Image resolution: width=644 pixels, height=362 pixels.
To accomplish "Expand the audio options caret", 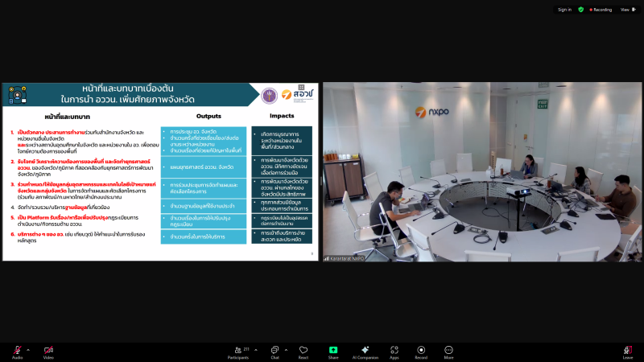I will click(x=28, y=350).
